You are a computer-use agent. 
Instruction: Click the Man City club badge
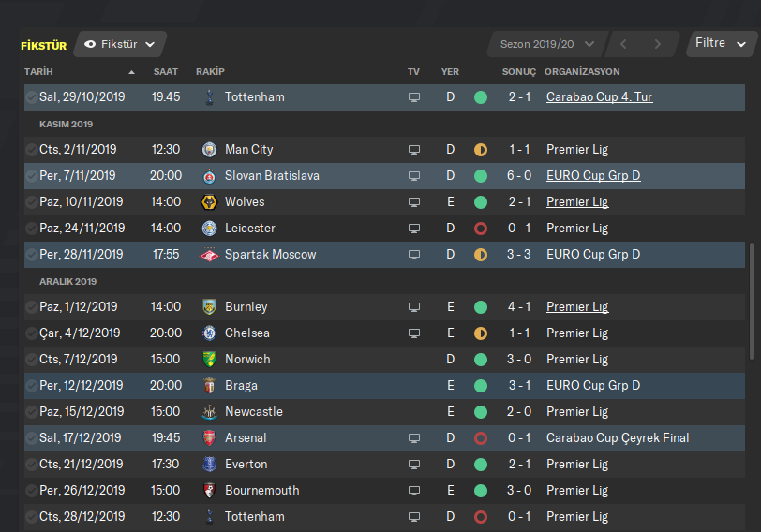(x=209, y=150)
